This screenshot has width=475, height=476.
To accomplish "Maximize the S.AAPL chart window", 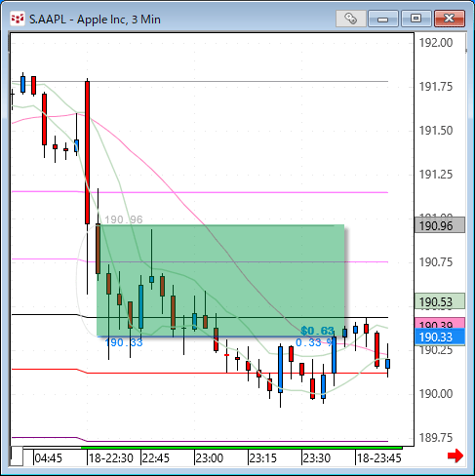I will [x=416, y=19].
